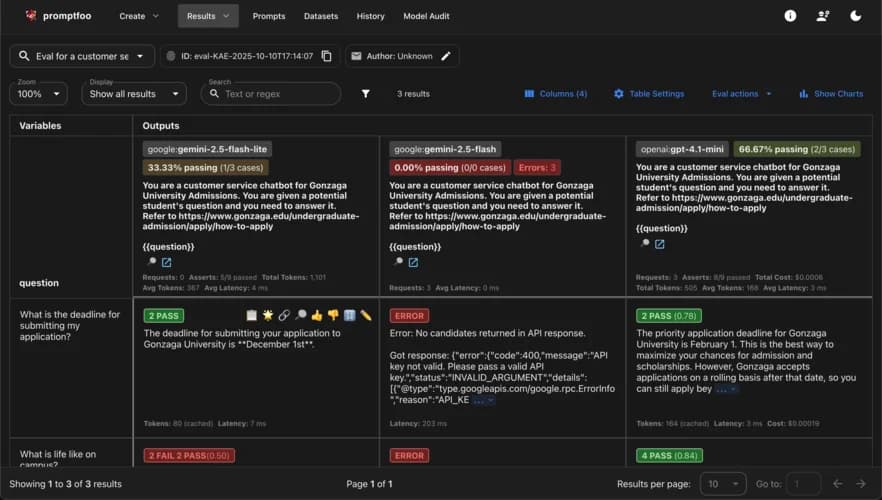This screenshot has width=882, height=500.
Task: Toggle dark mode with the moon icon
Action: coord(855,16)
